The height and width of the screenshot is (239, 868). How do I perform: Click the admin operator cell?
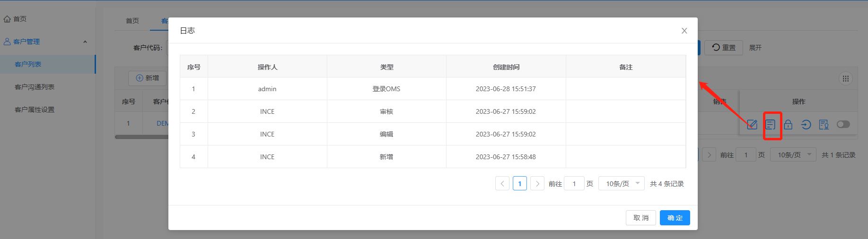267,89
